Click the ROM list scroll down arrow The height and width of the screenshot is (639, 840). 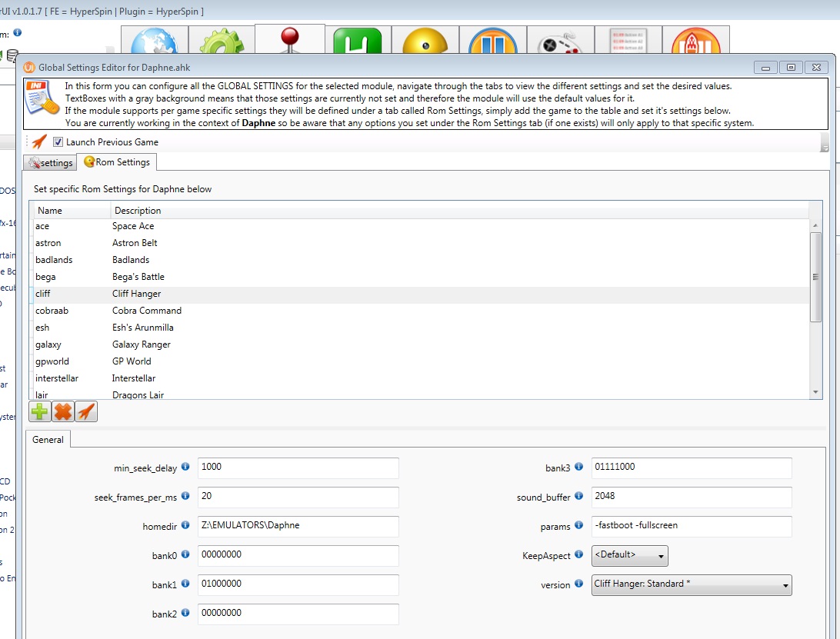(x=815, y=392)
